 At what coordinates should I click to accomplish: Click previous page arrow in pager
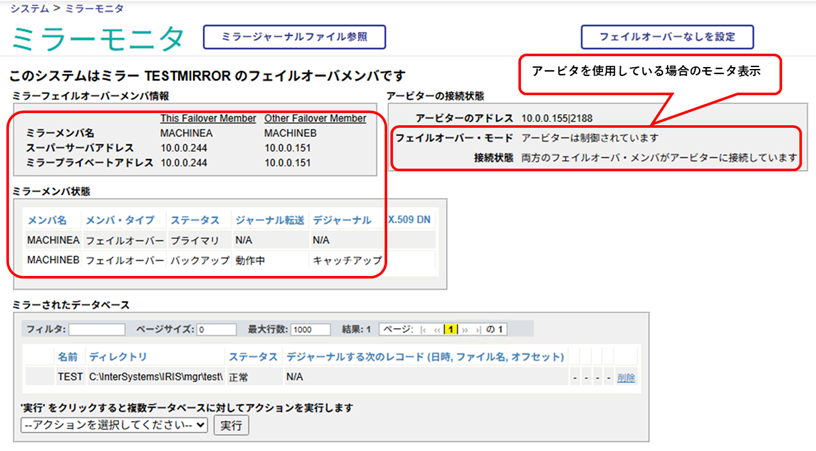(x=437, y=329)
